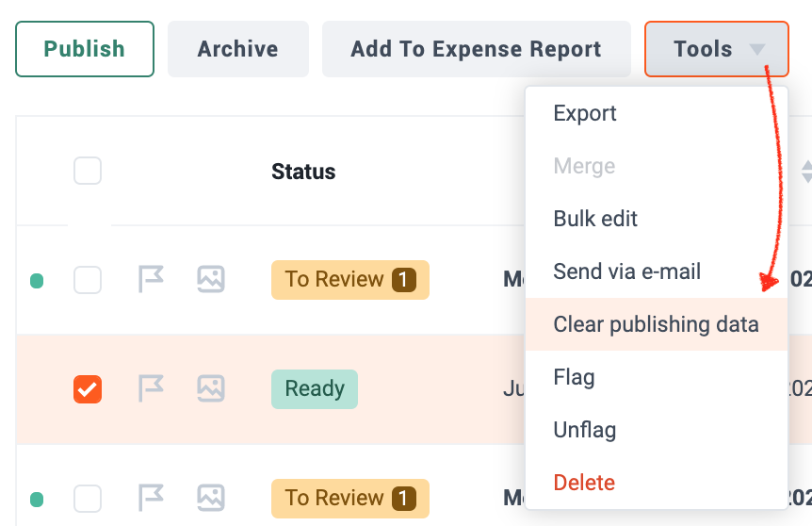Select Clear publishing data menu item
This screenshot has width=812, height=526.
pyautogui.click(x=657, y=324)
